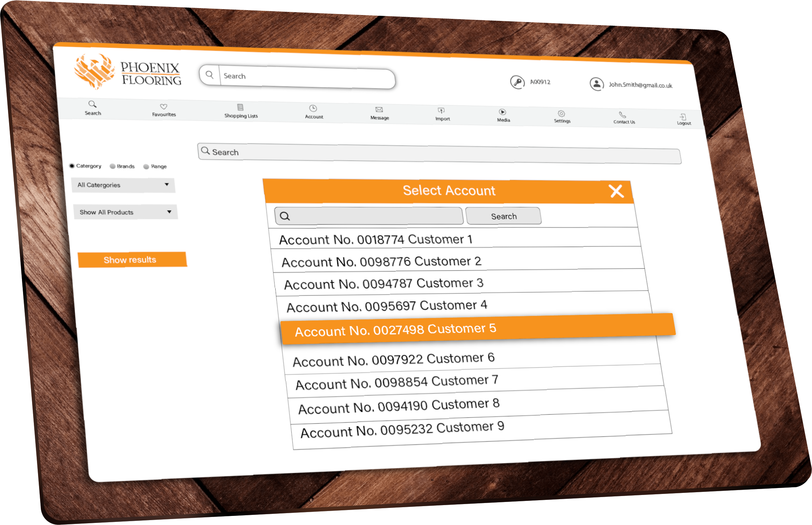Viewport: 812px width, 525px height.
Task: Choose Account No. 0097922 Customer 6
Action: pos(393,360)
